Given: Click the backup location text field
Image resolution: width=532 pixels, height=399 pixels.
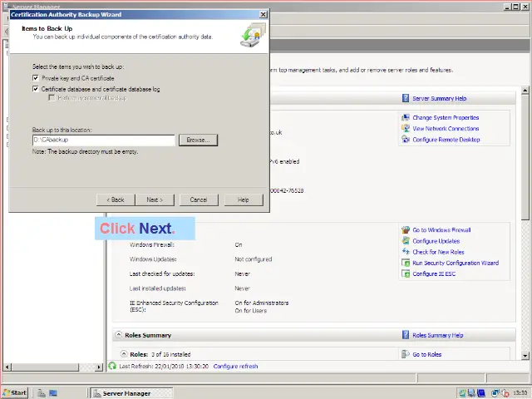Looking at the screenshot, I should (104, 140).
